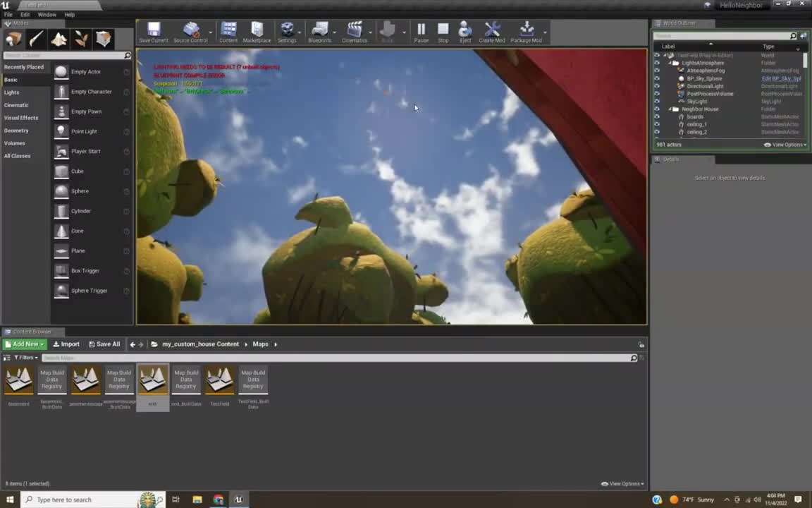
Task: Click the Save All button
Action: pyautogui.click(x=104, y=344)
